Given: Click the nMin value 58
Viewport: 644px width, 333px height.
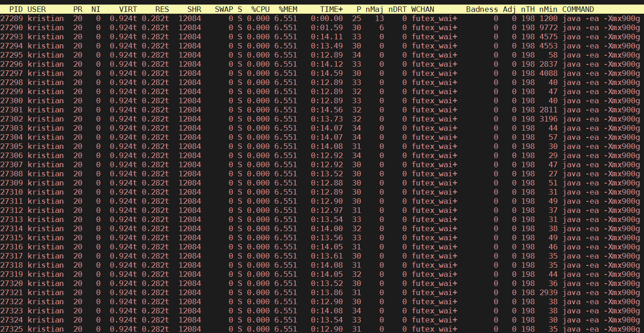Looking at the screenshot, I should (553, 55).
